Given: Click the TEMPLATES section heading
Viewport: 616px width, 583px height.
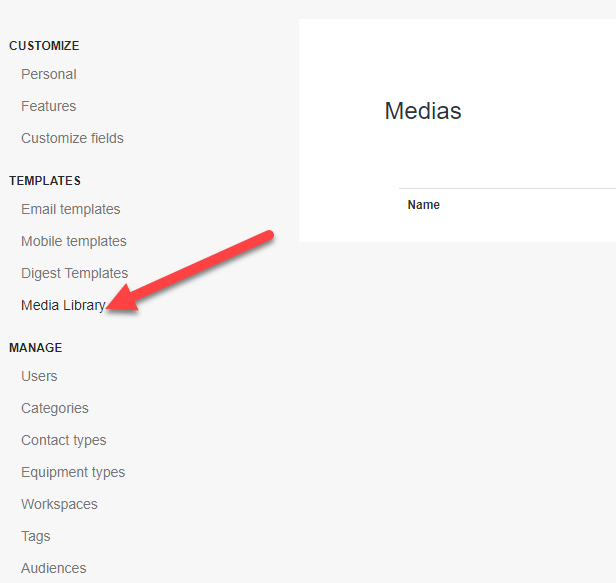Looking at the screenshot, I should point(45,181).
